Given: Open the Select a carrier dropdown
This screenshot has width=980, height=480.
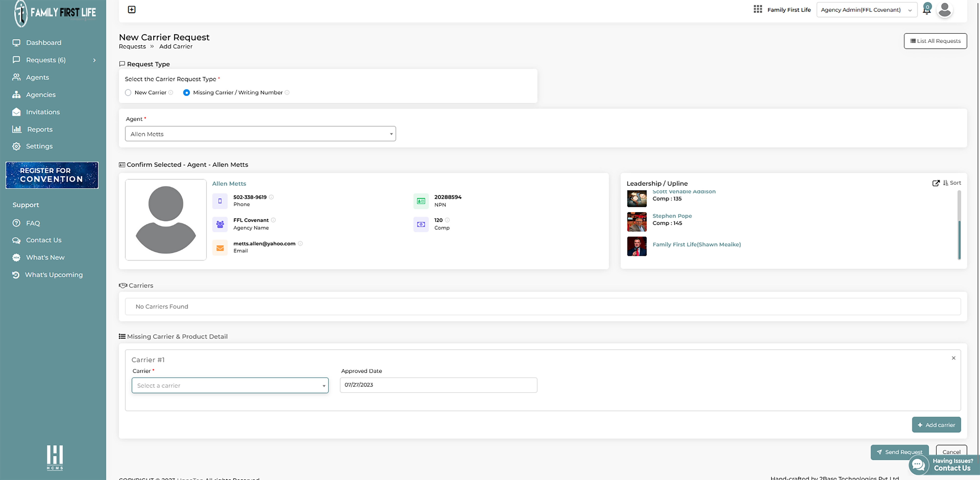Looking at the screenshot, I should 230,385.
